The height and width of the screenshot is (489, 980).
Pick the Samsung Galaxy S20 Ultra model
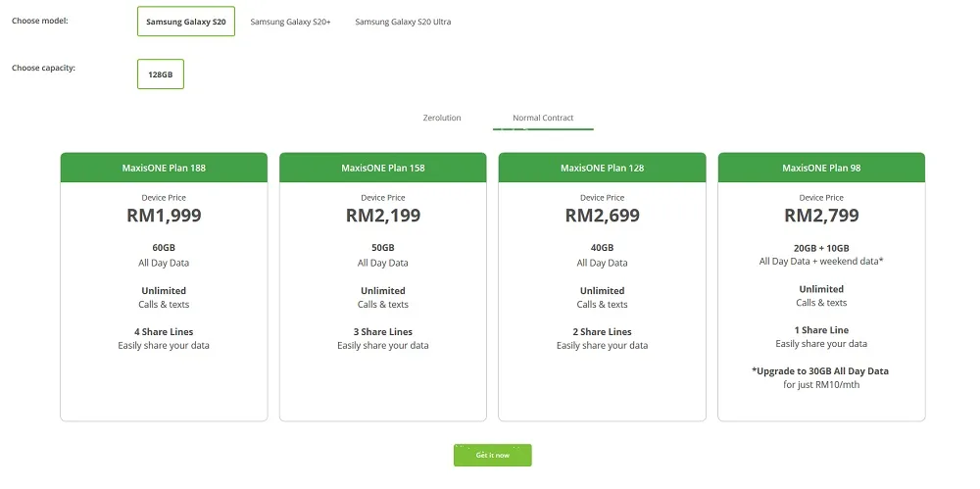pyautogui.click(x=403, y=22)
